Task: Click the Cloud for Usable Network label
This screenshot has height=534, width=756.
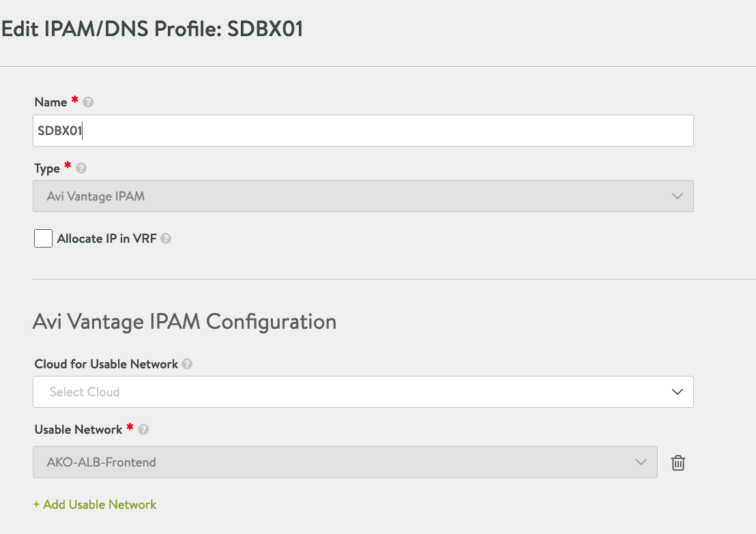Action: [x=106, y=364]
